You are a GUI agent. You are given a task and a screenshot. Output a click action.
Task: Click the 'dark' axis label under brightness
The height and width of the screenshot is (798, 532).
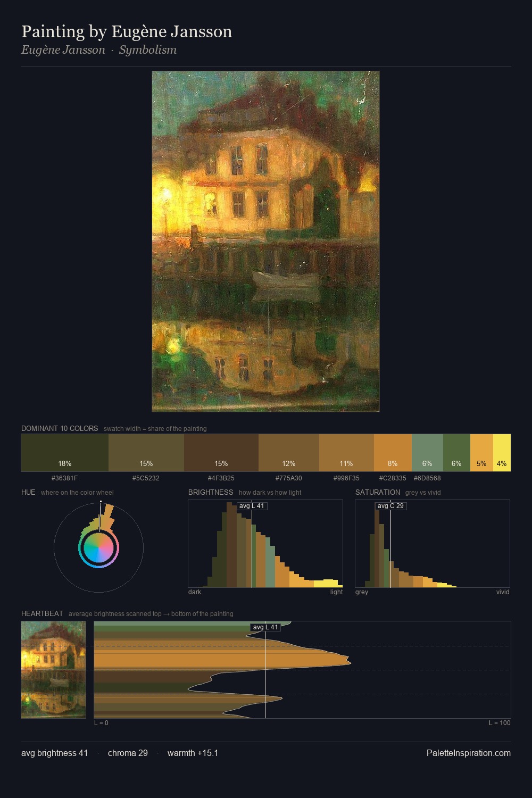tap(195, 592)
